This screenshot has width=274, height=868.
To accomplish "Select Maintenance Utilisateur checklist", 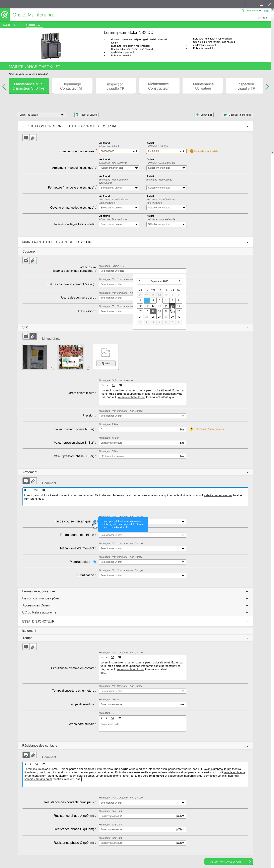I will [x=203, y=86].
